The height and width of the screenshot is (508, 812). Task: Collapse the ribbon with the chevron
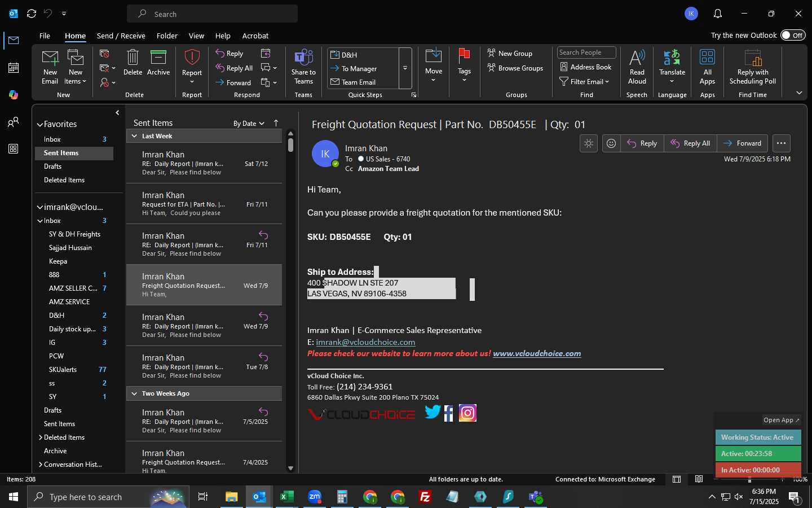[x=799, y=93]
